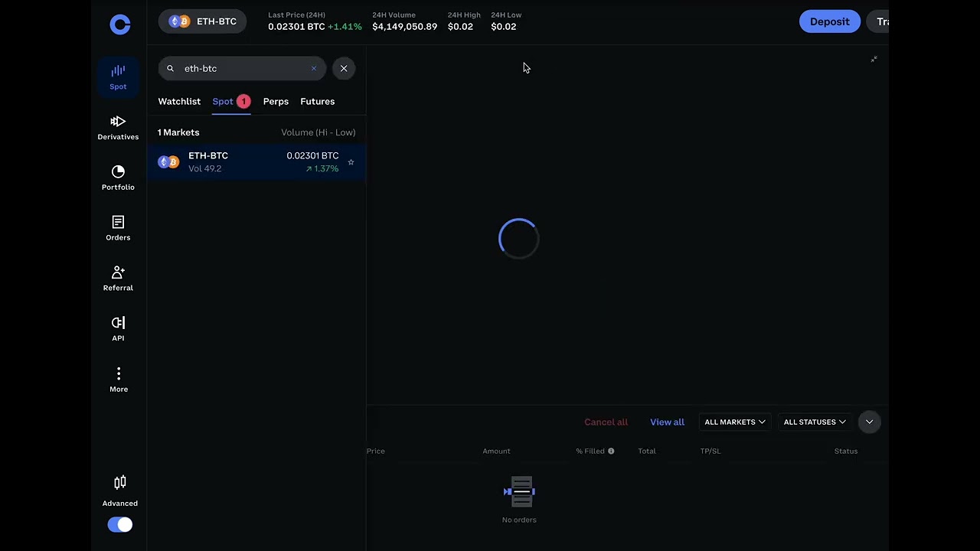980x551 pixels.
Task: Click the No orders placeholder icon
Action: tap(519, 491)
